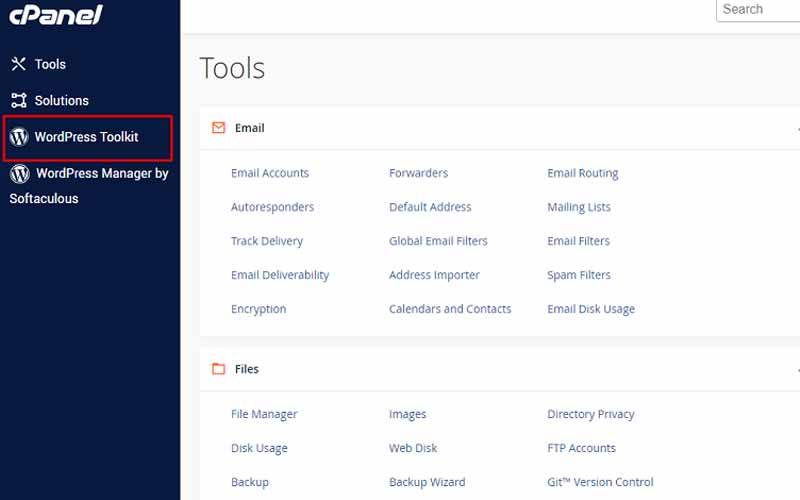The image size is (800, 500).
Task: Click the Email envelope section icon
Action: point(218,128)
